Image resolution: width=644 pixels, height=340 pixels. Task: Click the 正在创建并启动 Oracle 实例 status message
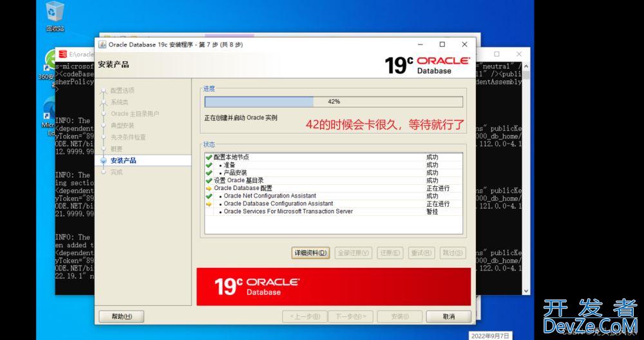[241, 118]
